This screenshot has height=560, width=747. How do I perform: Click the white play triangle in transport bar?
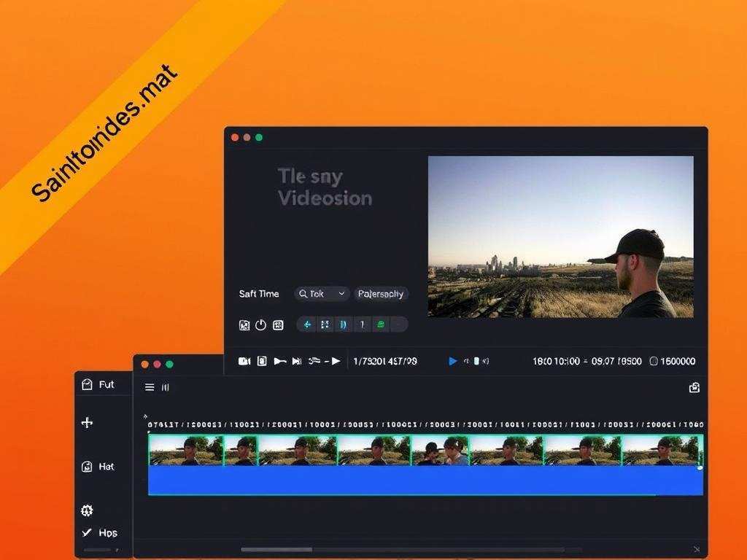tap(336, 362)
